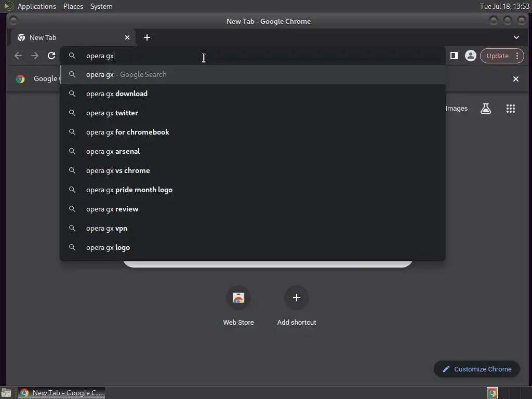Open the Chrome three-dot menu
This screenshot has height=399, width=532.
(x=517, y=56)
